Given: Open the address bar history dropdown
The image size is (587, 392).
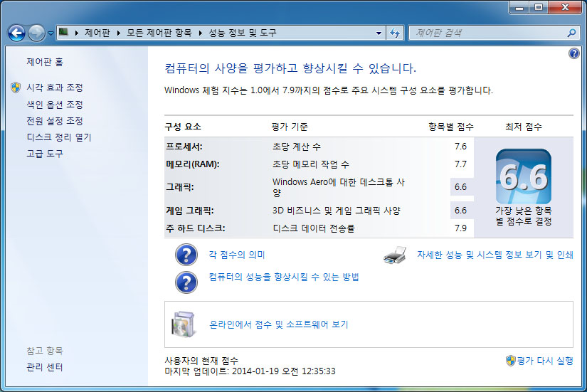Looking at the screenshot, I should click(x=379, y=33).
